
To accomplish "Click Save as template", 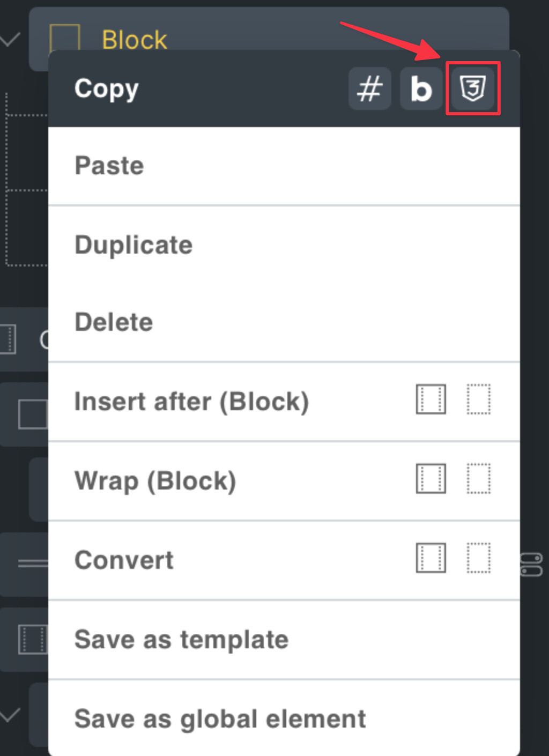I will coord(181,640).
